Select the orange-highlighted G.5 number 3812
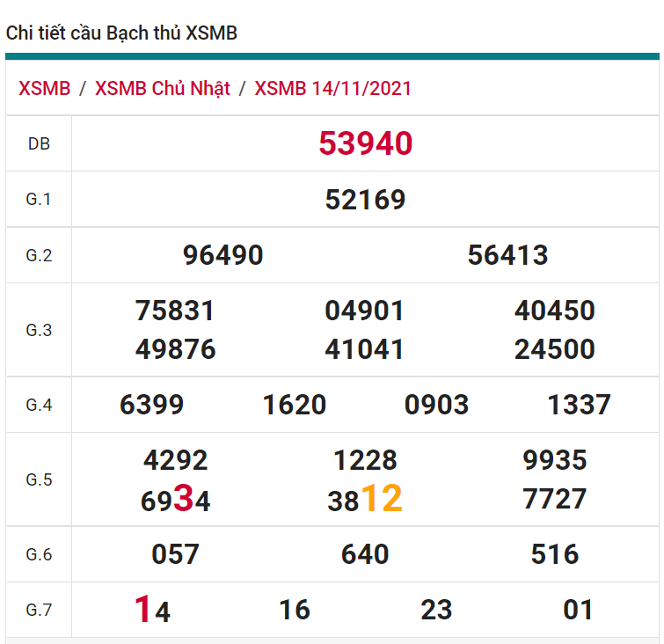 point(365,500)
